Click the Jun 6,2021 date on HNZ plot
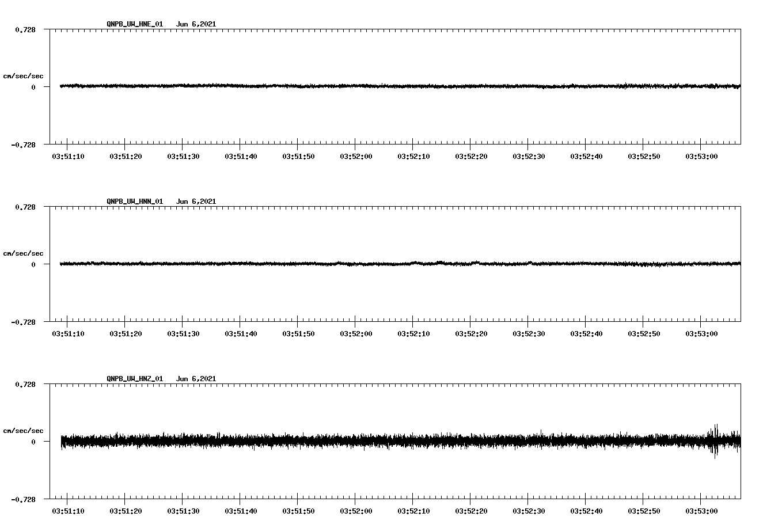 pos(196,379)
